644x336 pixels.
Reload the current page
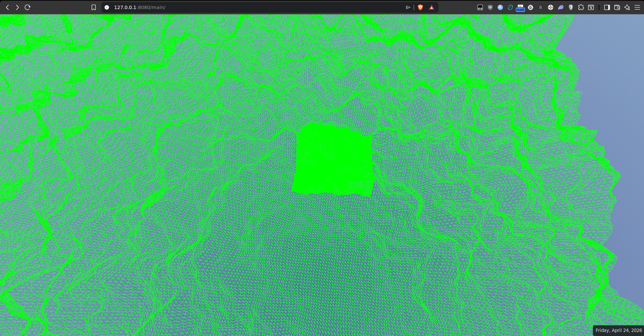tap(28, 7)
